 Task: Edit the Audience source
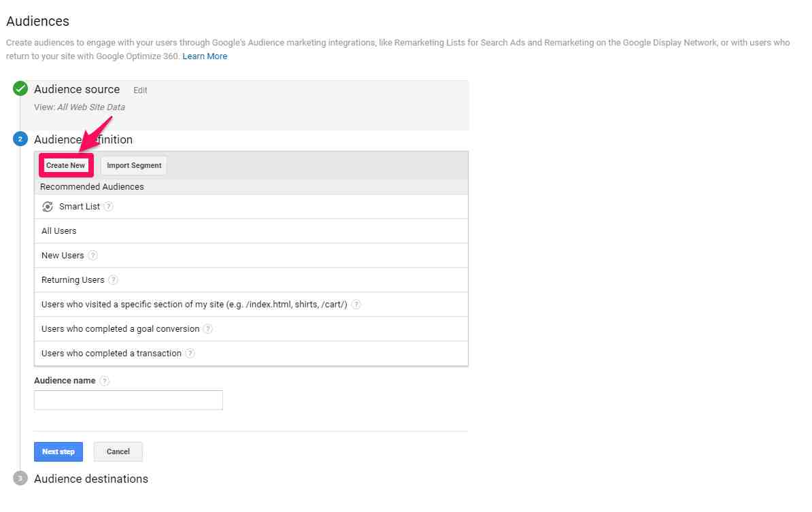pos(140,90)
